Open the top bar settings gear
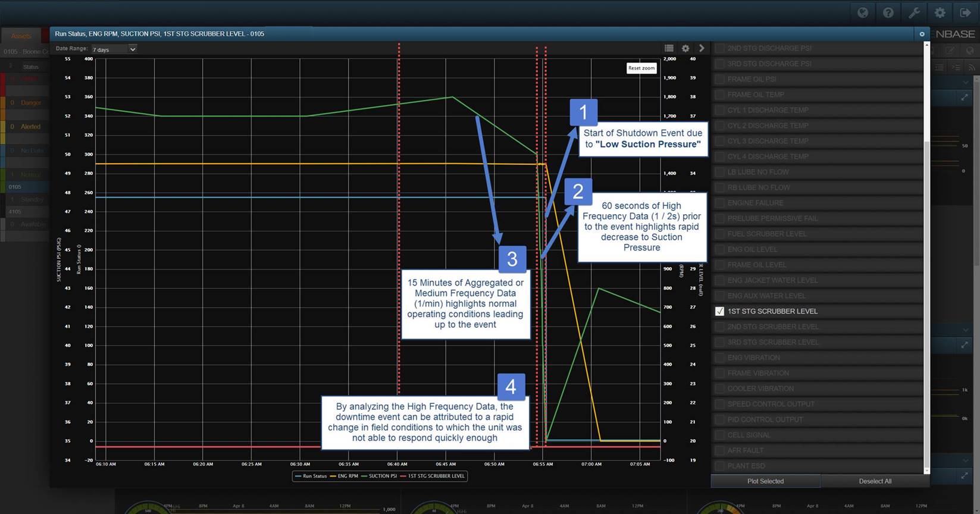This screenshot has height=514, width=980. pos(940,12)
